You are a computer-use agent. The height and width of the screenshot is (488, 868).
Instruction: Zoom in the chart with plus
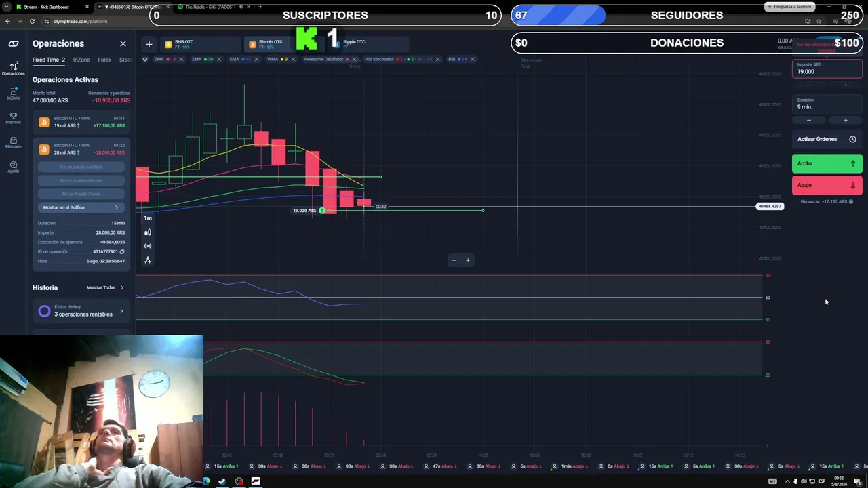pos(468,260)
